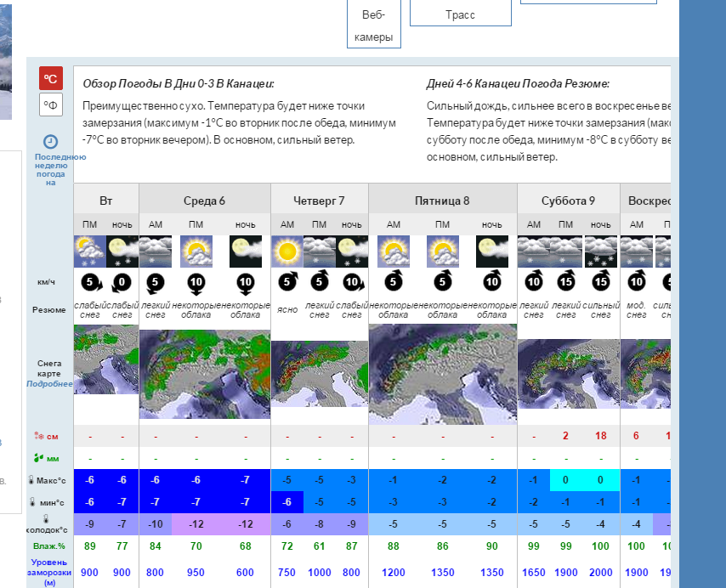Click Четверг 7 PM snow cloud icon

pyautogui.click(x=320, y=252)
